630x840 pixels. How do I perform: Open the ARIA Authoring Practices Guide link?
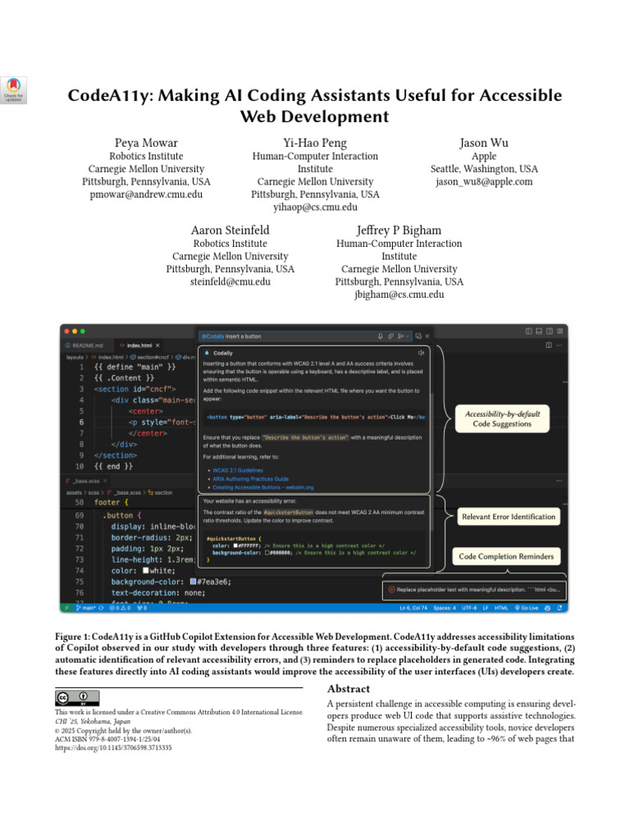pos(251,479)
